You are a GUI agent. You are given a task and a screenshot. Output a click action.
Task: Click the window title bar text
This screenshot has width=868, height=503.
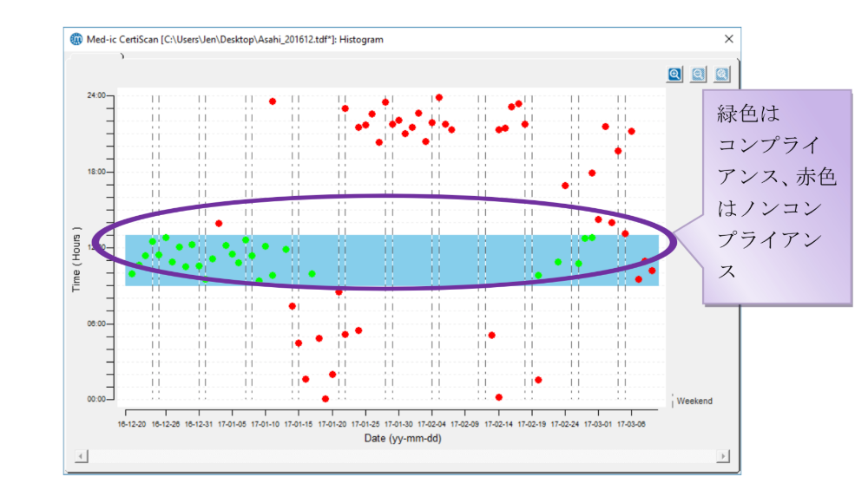pyautogui.click(x=234, y=39)
